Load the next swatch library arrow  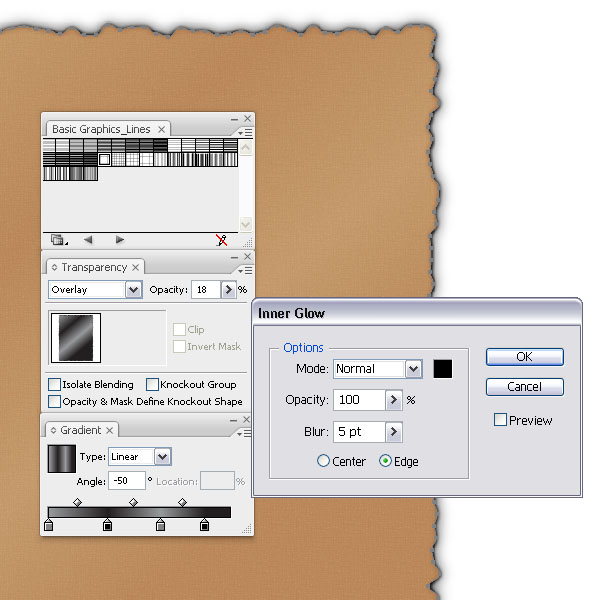tap(120, 240)
